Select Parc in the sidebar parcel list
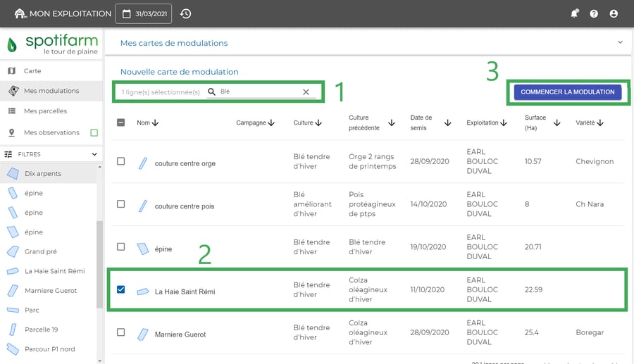Image resolution: width=634 pixels, height=364 pixels. pyautogui.click(x=49, y=310)
